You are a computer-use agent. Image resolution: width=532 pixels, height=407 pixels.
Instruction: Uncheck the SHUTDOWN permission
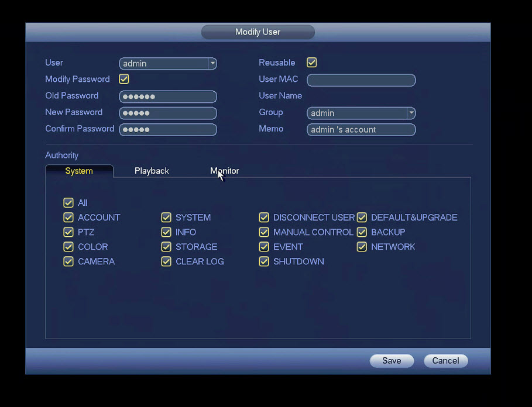tap(264, 261)
